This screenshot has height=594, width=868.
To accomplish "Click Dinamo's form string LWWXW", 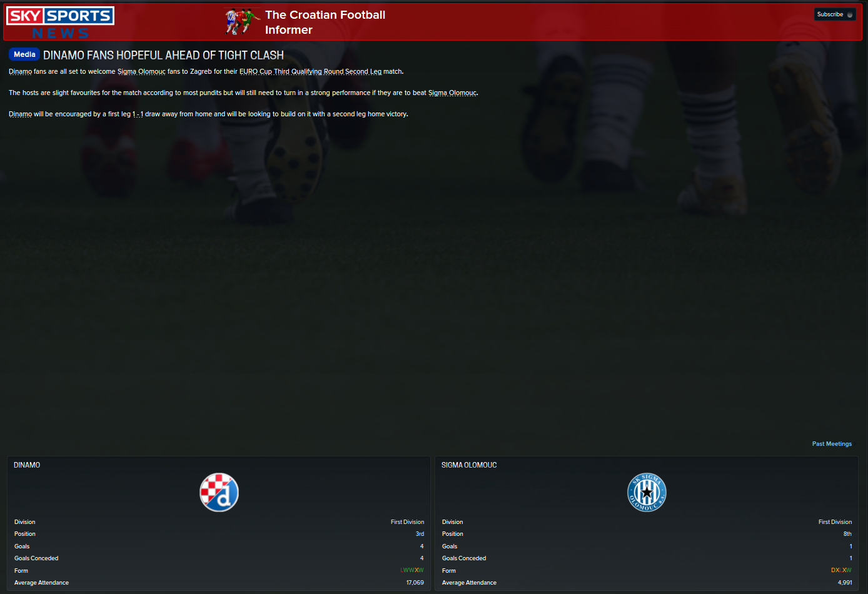I will 412,570.
